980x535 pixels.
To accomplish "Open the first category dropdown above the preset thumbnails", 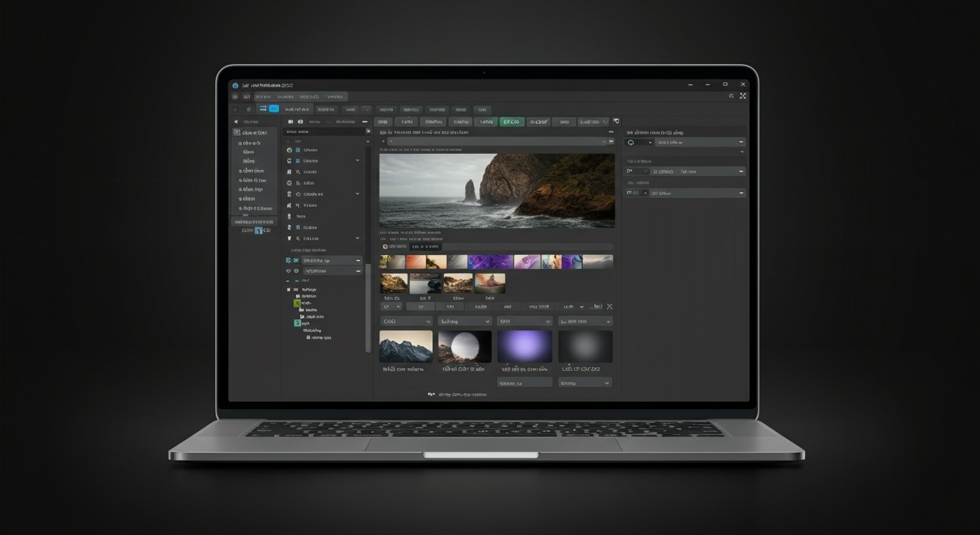I will tap(406, 320).
